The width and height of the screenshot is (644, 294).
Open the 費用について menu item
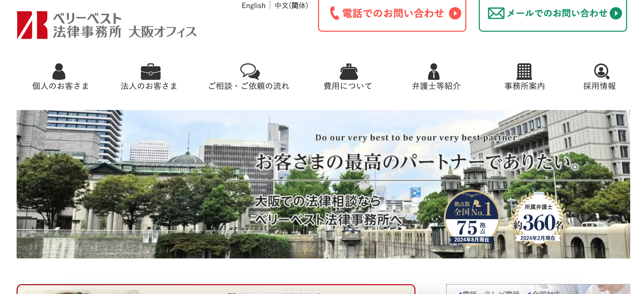click(348, 86)
